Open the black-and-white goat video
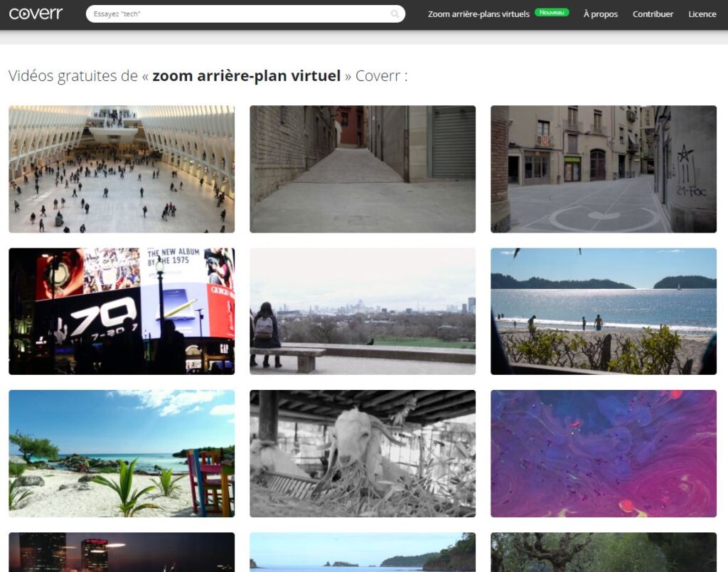728x572 pixels. (363, 453)
